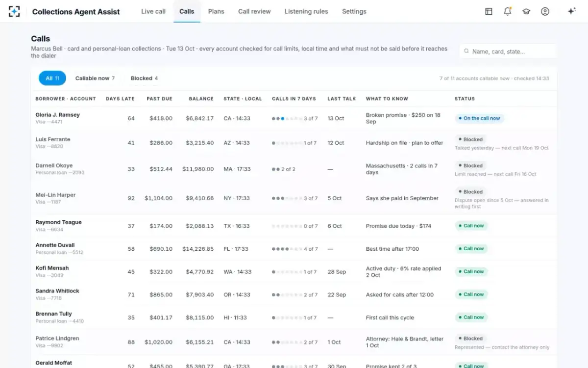Focus the Name, card, state search field

[508, 51]
